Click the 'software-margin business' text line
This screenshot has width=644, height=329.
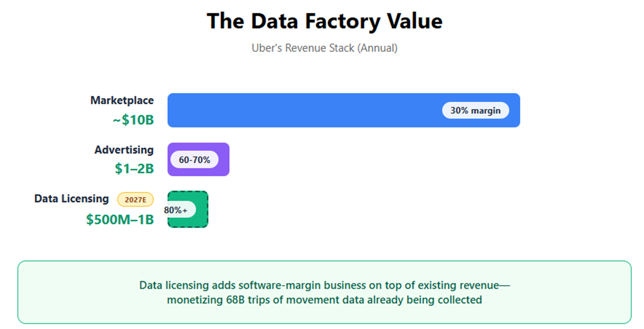click(324, 285)
